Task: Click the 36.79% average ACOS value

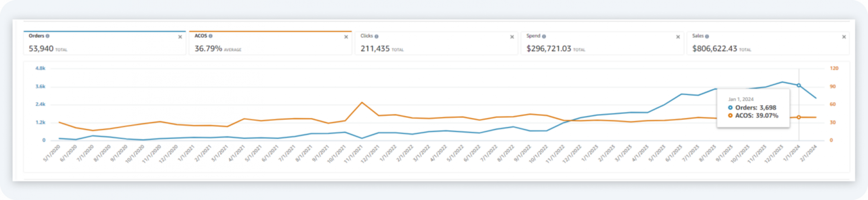Action: pos(208,48)
